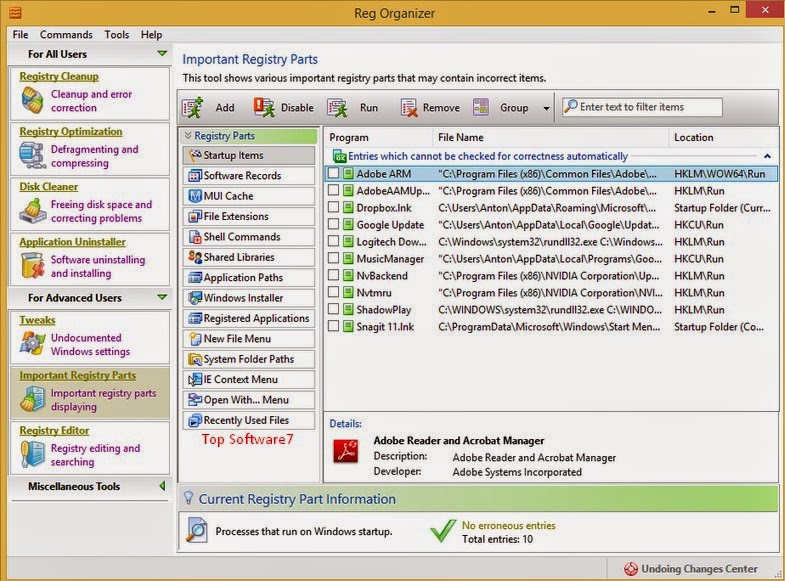Click the File Extensions icon
The width and height of the screenshot is (785, 581).
click(195, 217)
